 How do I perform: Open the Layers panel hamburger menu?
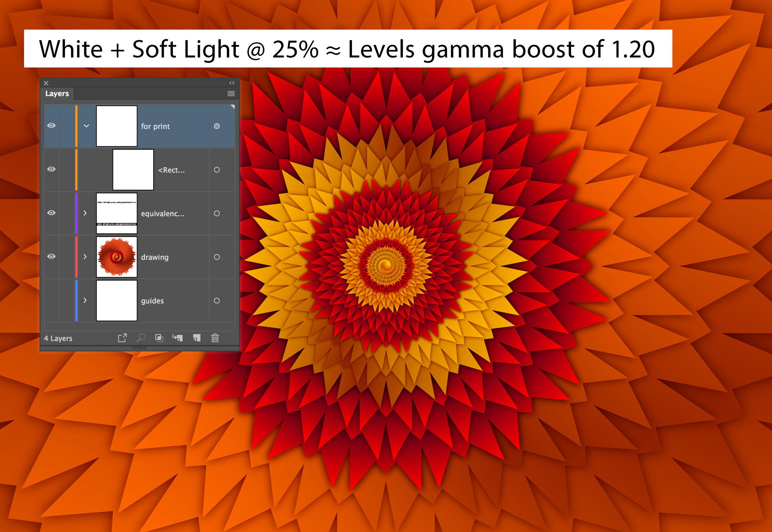231,93
